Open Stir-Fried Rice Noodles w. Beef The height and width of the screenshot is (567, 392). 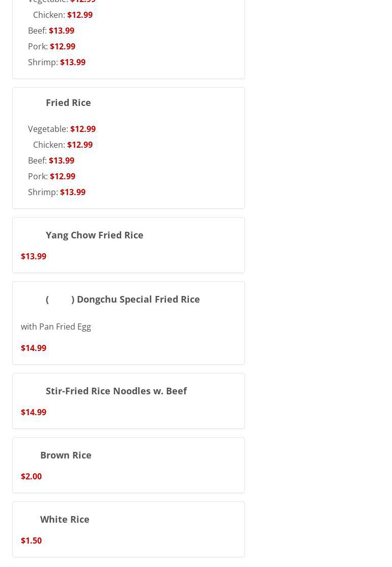(116, 391)
